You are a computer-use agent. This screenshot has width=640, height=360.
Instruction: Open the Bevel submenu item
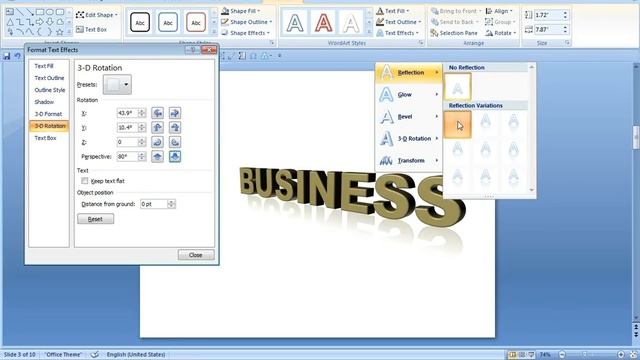pos(409,117)
